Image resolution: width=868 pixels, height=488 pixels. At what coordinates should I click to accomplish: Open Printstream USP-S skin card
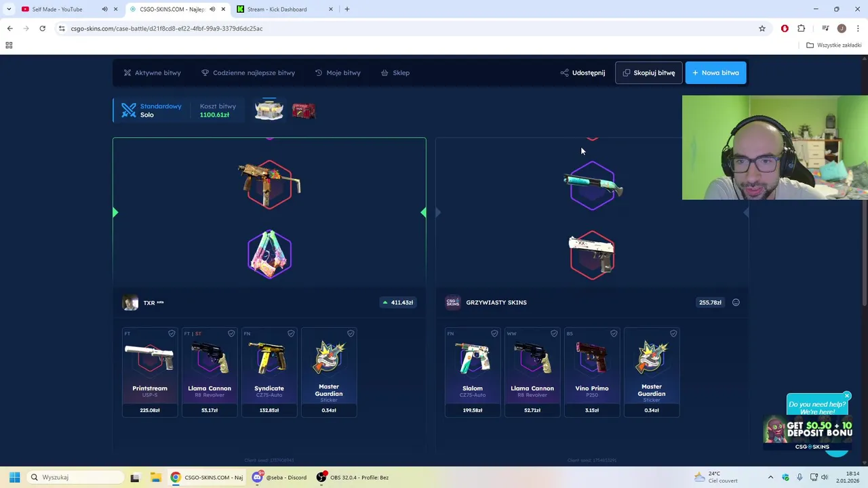click(150, 372)
